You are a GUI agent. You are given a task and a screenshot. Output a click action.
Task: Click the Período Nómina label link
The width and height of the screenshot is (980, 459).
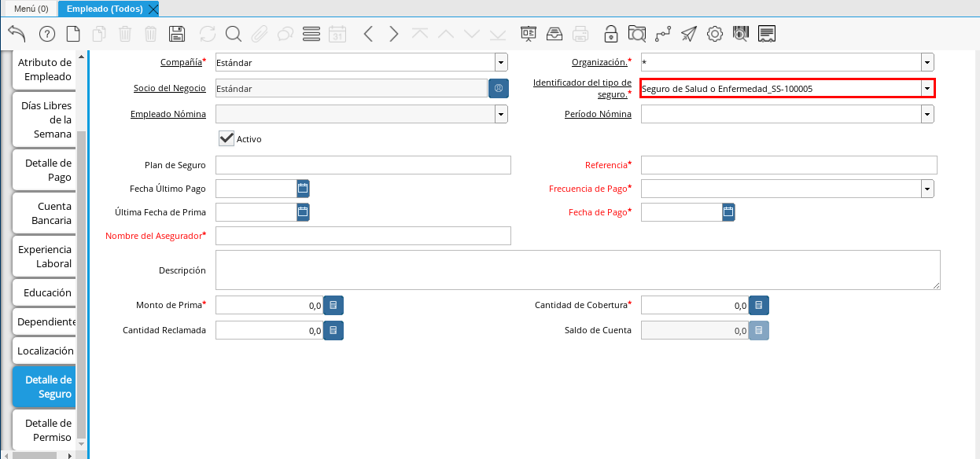(598, 114)
